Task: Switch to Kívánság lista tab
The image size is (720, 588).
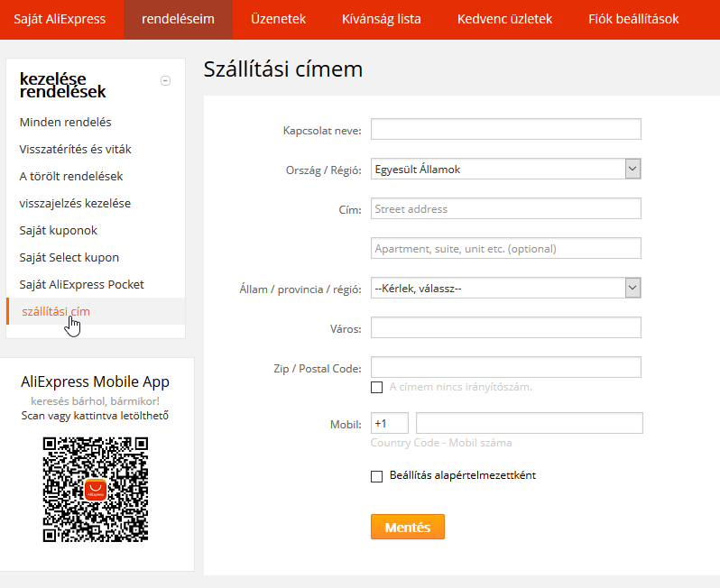Action: [382, 19]
